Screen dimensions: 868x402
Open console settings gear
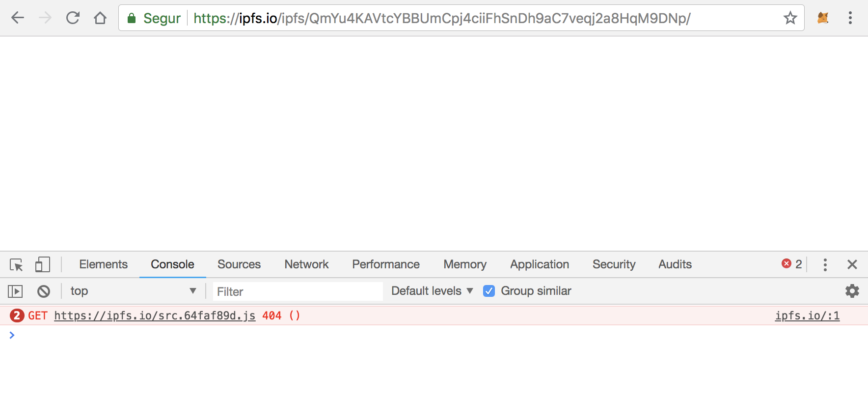(852, 291)
